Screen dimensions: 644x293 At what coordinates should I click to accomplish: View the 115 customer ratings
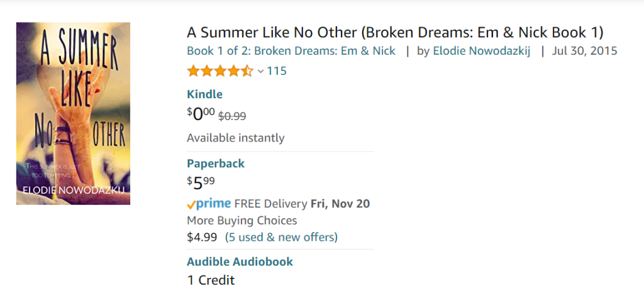pyautogui.click(x=277, y=71)
